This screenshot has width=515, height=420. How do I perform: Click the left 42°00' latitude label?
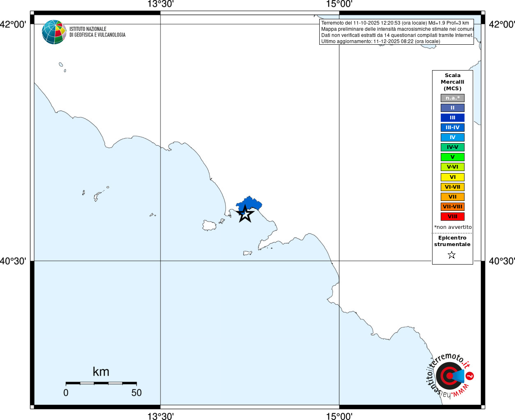pyautogui.click(x=13, y=24)
